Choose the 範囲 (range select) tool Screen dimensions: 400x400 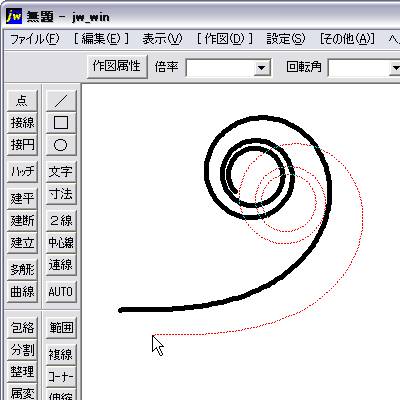(61, 328)
